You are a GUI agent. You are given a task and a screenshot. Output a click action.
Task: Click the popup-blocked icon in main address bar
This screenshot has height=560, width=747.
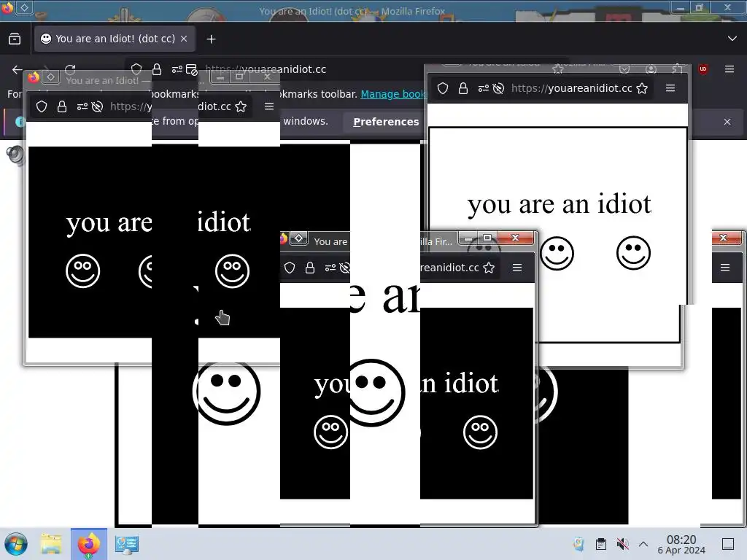[x=192, y=69]
